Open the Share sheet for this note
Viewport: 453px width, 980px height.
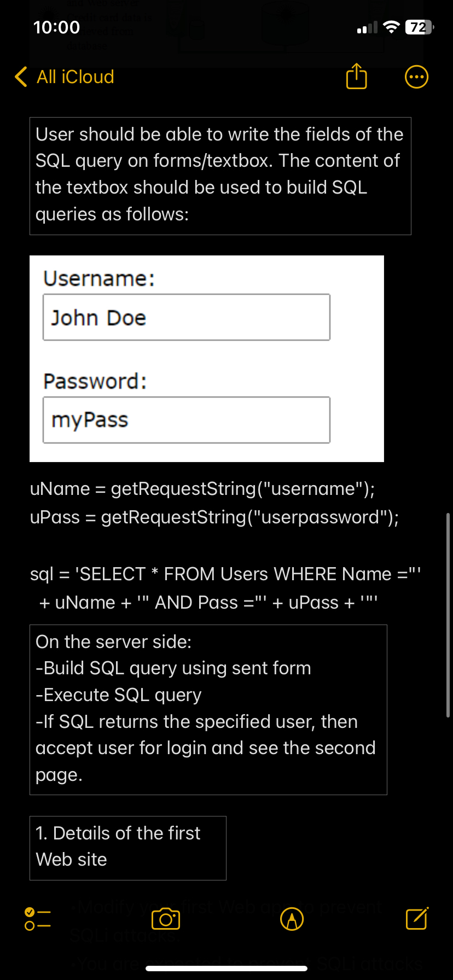(356, 76)
